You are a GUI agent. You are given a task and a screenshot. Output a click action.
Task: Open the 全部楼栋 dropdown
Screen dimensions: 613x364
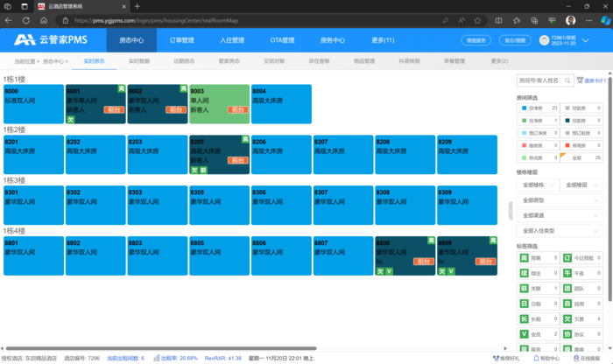(x=538, y=185)
